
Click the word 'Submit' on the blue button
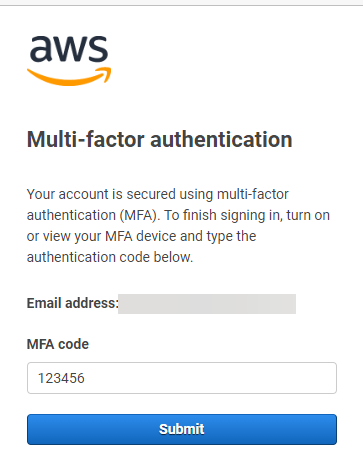click(182, 429)
